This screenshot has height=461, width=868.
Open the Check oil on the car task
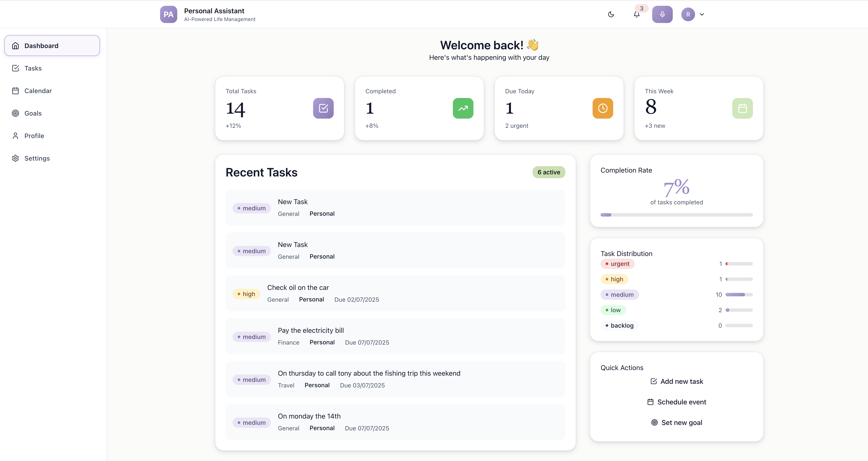tap(298, 288)
